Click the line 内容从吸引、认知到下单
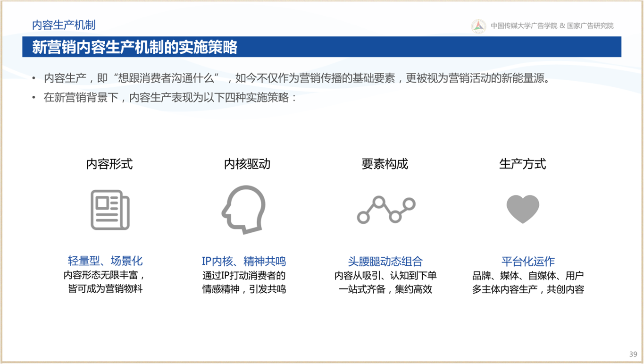 pyautogui.click(x=385, y=275)
